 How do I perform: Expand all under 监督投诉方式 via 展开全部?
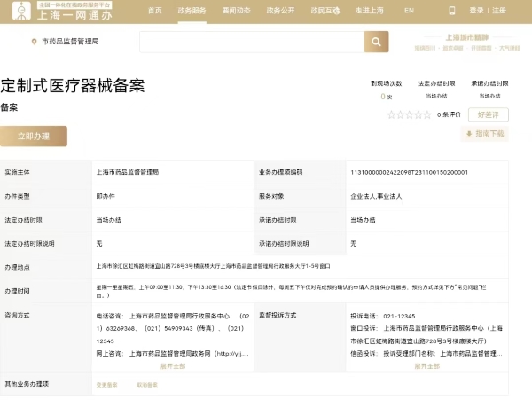click(x=426, y=365)
